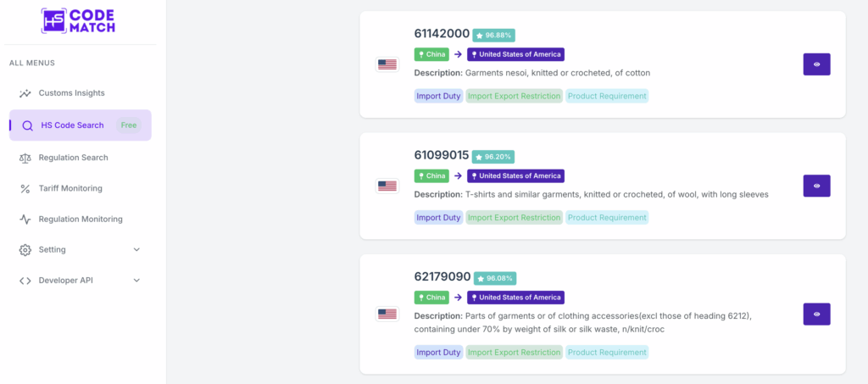Click the HS Code Match logo
The image size is (868, 384).
click(x=78, y=21)
